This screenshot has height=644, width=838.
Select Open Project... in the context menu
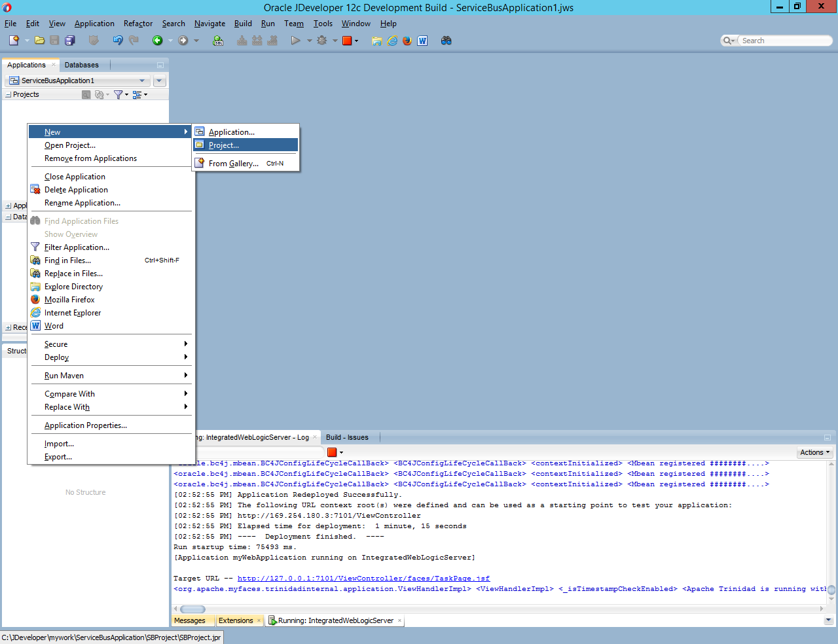point(111,145)
